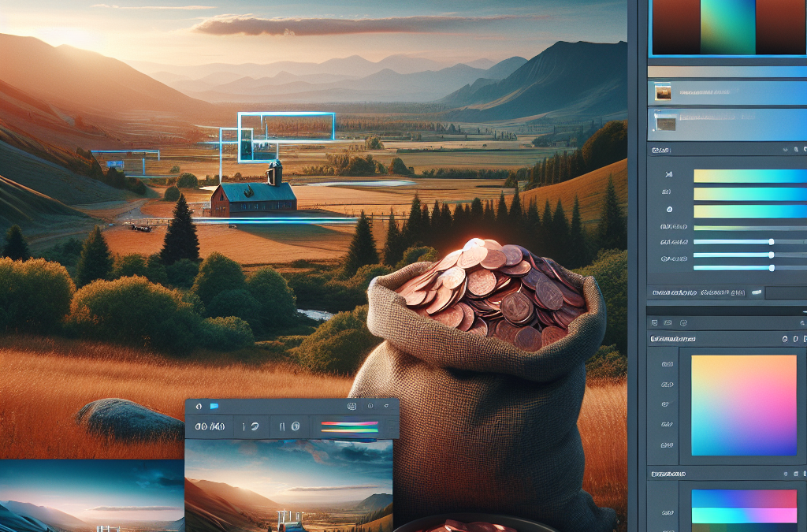Click the top yellow-to-blue gradient bar

click(x=750, y=176)
